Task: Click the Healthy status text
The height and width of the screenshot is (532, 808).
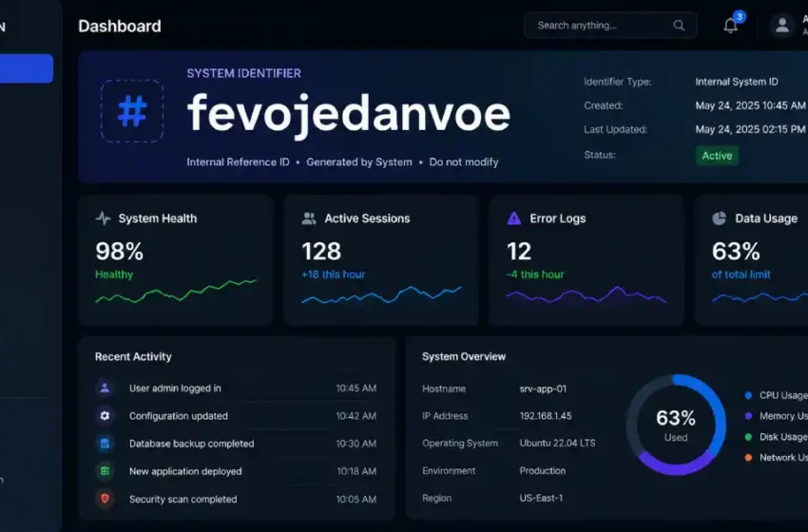Action: pyautogui.click(x=114, y=275)
